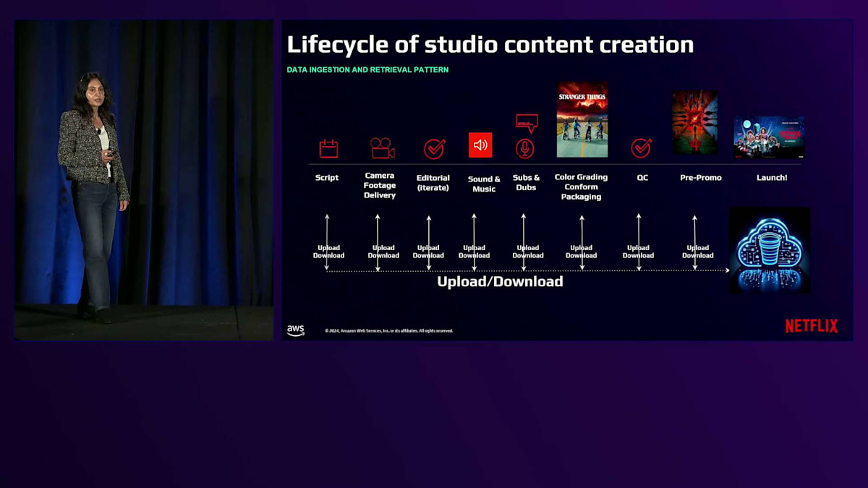Click the QC checkmark icon
Viewport: 868px width, 488px height.
pos(641,148)
